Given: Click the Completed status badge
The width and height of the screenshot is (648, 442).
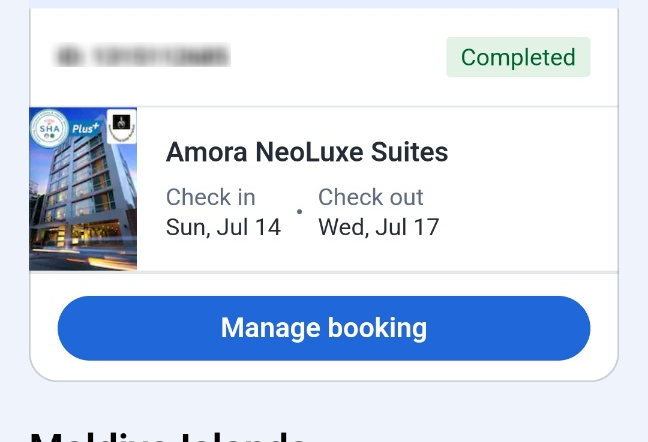Looking at the screenshot, I should (x=518, y=57).
